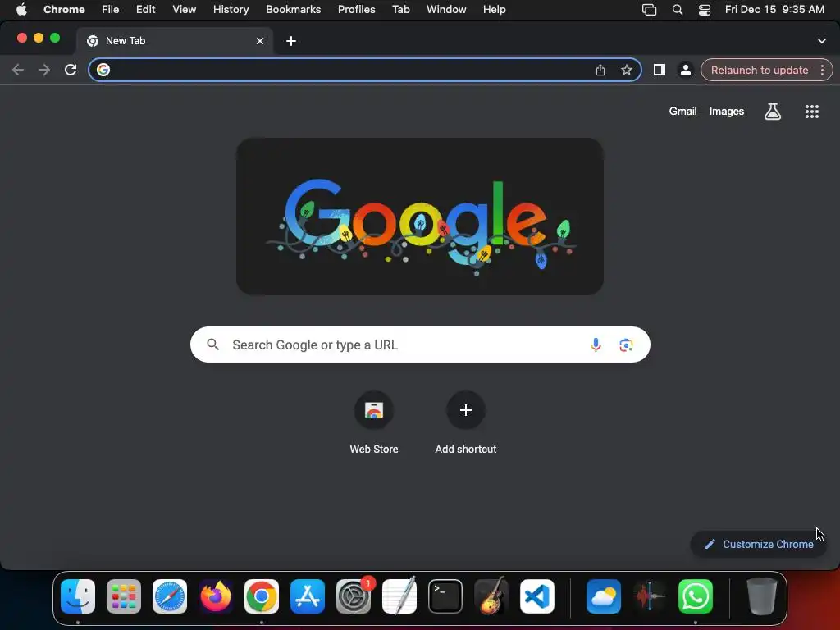Open a new tab with plus button
The height and width of the screenshot is (630, 840).
point(291,41)
